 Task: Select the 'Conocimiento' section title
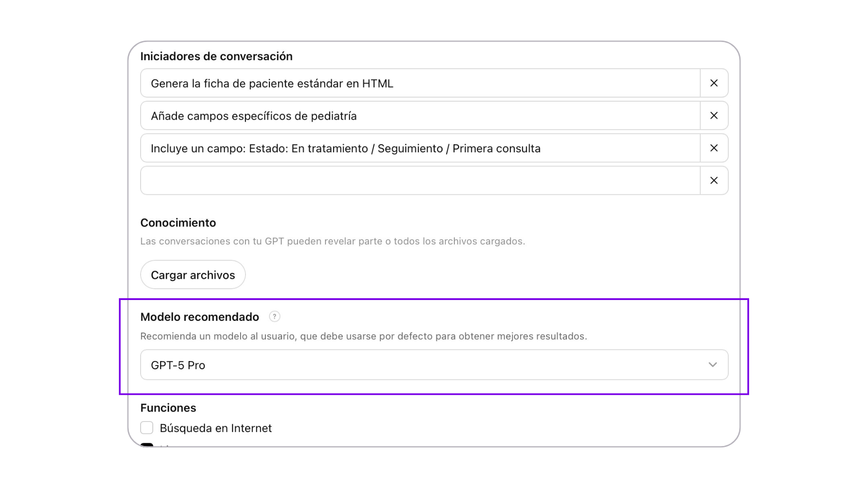[178, 223]
